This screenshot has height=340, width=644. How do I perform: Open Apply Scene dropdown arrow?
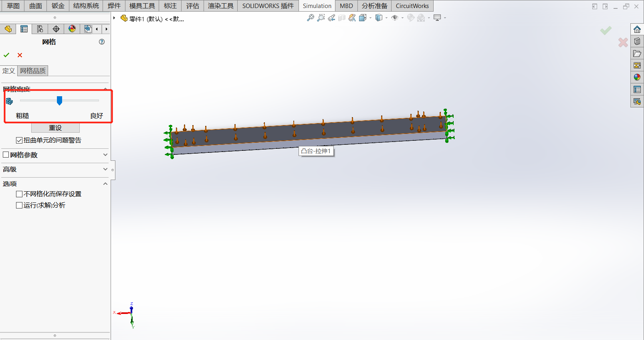coord(429,18)
